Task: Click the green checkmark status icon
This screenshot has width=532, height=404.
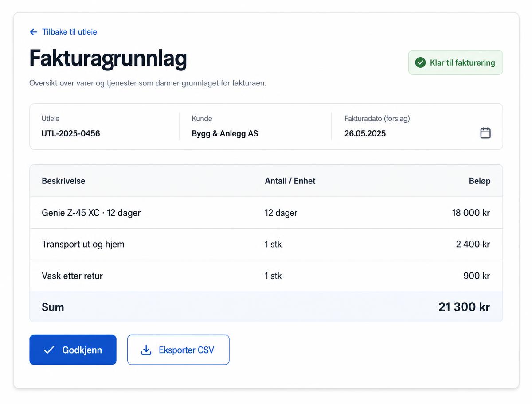Action: tap(420, 62)
